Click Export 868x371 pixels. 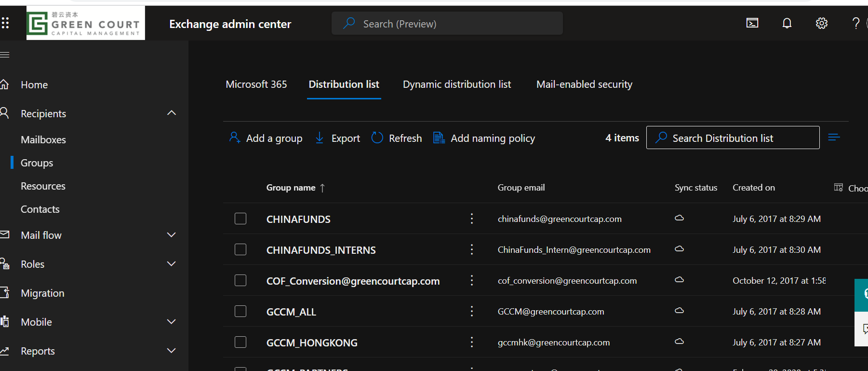(x=337, y=138)
